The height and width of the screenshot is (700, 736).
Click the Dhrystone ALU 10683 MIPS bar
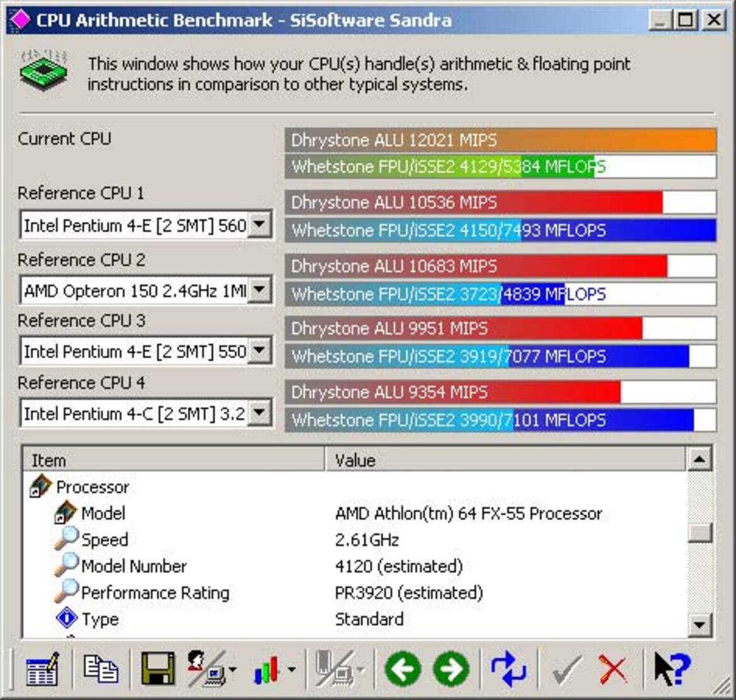(500, 266)
